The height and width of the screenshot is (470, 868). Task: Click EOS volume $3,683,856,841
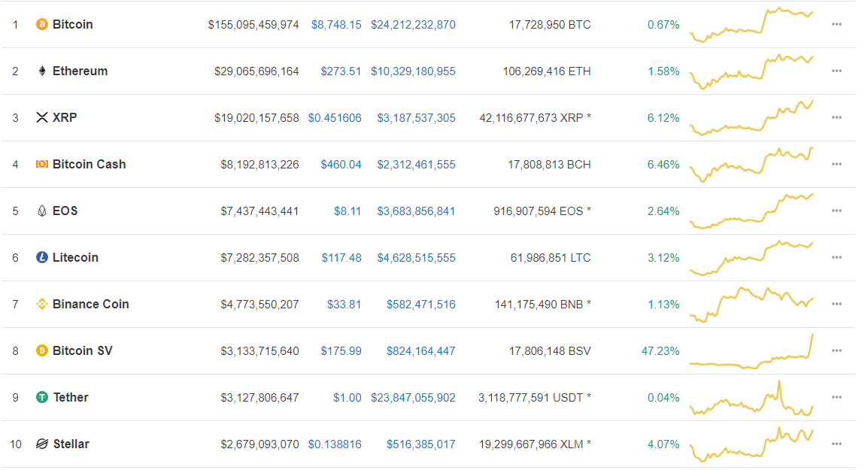(416, 211)
